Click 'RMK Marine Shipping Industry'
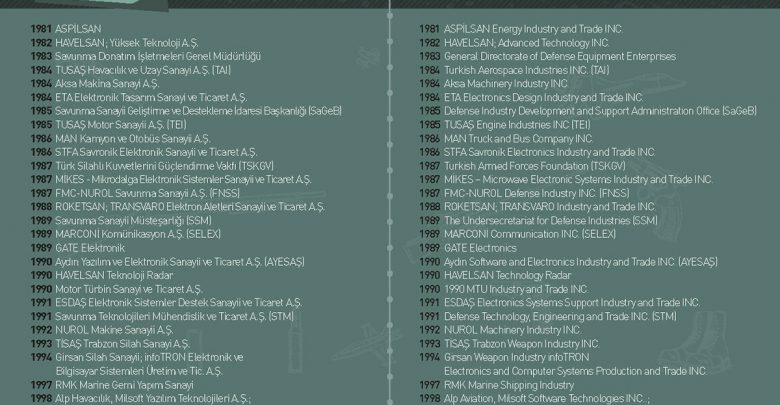780x405 pixels. (x=509, y=385)
